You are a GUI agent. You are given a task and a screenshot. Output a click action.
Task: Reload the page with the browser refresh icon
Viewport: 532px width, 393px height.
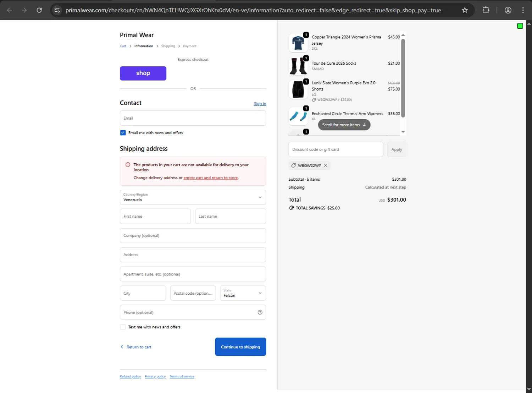tap(39, 10)
